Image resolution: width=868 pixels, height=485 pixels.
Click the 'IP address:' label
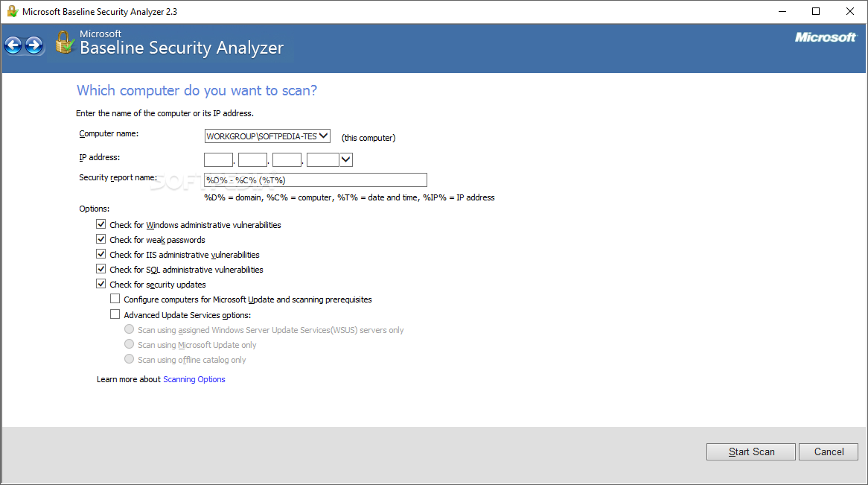point(99,157)
